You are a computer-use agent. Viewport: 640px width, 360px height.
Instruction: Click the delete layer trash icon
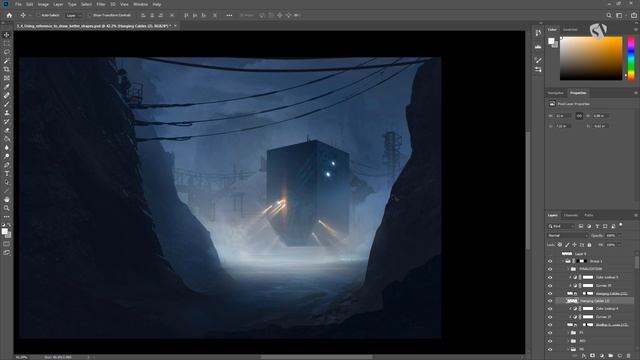(629, 356)
